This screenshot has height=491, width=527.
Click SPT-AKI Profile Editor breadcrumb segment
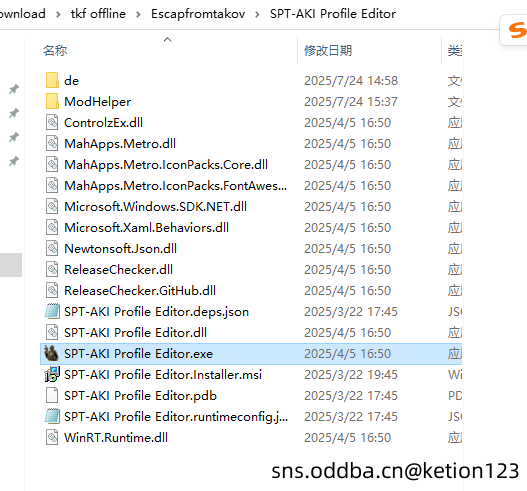pos(333,14)
